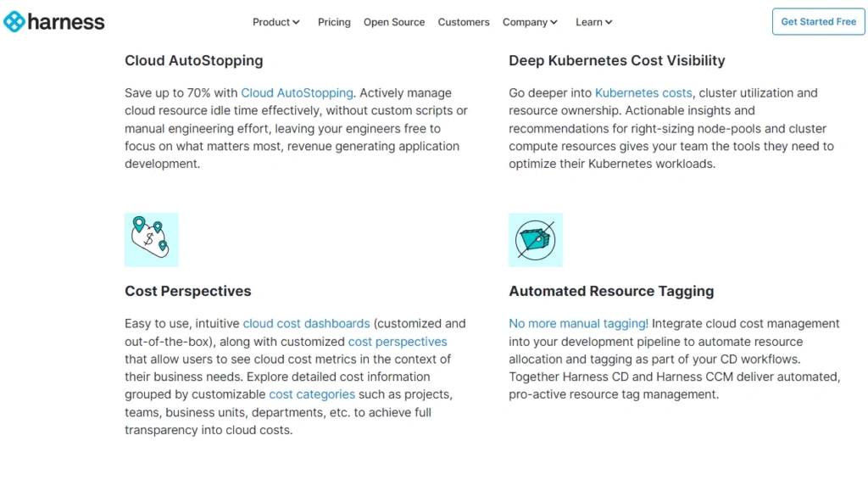Viewport: 868px width, 480px height.
Task: Click the Cloud AutoStopping heading
Action: coord(194,61)
